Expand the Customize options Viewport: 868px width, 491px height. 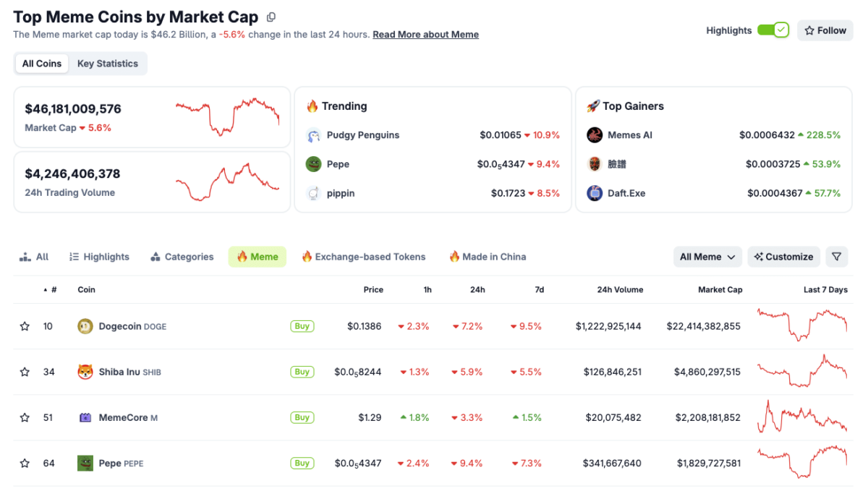point(783,257)
